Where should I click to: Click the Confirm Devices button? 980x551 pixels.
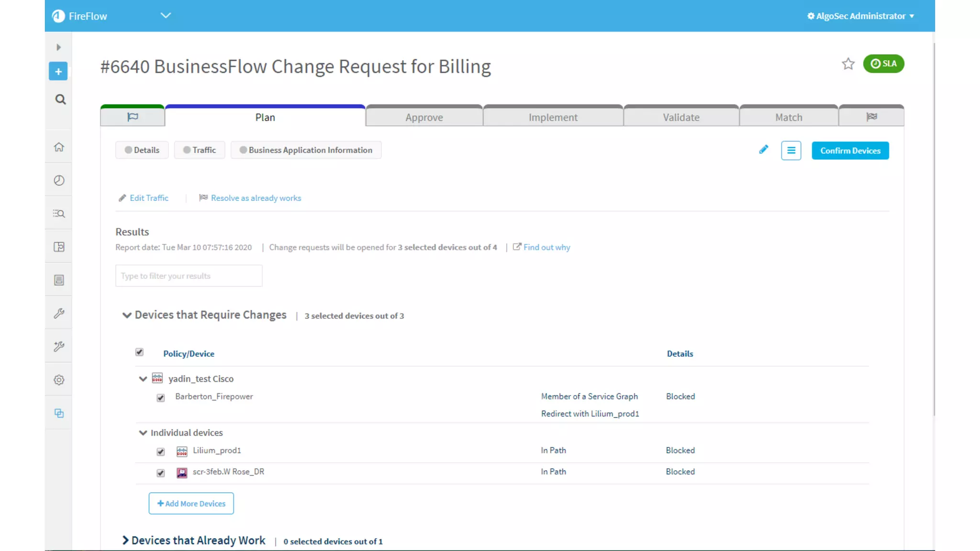(850, 151)
